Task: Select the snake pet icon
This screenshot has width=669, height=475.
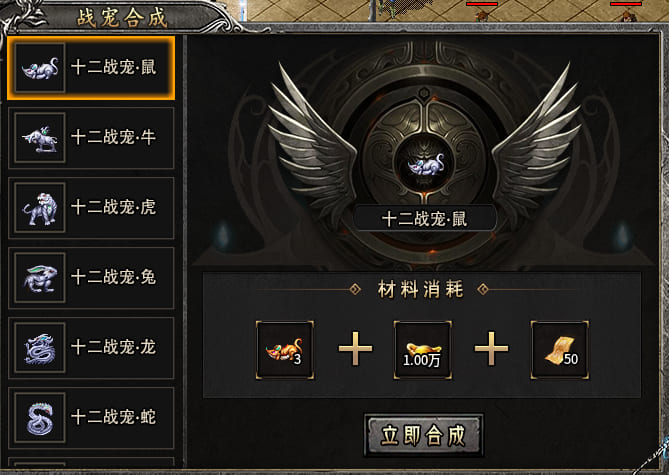Action: pos(40,418)
